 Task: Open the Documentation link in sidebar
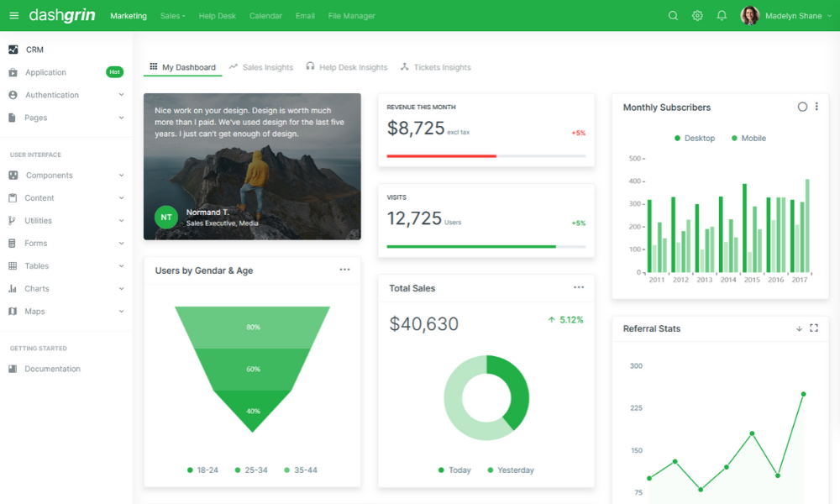click(x=52, y=369)
